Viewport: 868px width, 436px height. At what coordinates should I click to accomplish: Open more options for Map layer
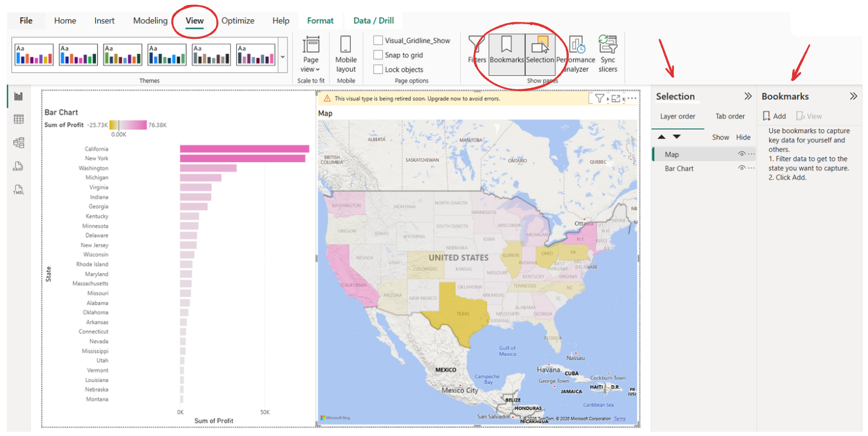tap(751, 154)
